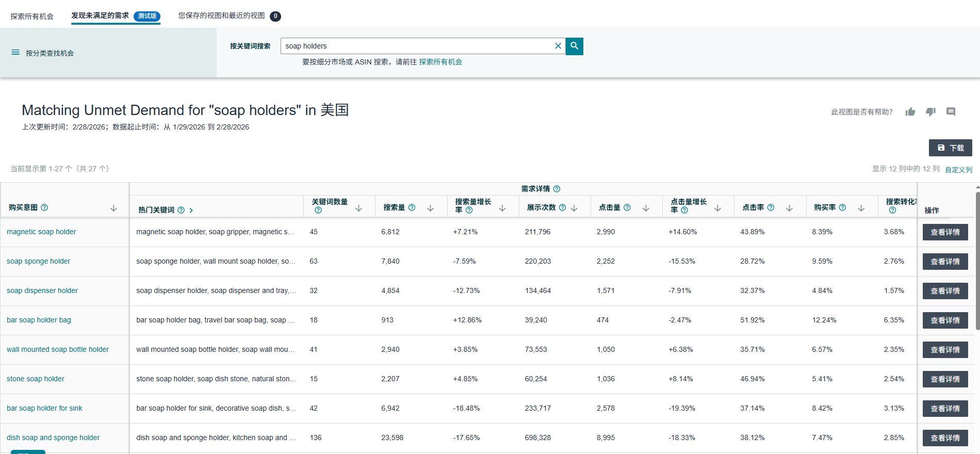Click the 下载 download button
Screen dimensions: 980x454
point(950,148)
